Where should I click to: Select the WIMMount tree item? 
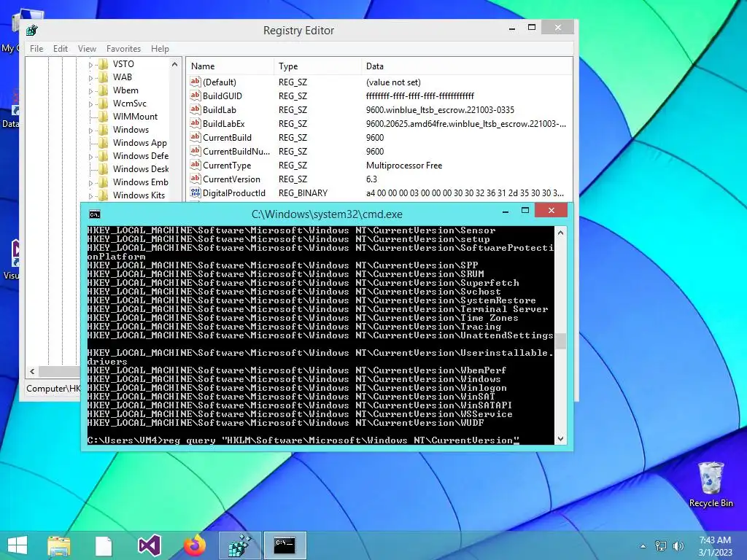tap(135, 117)
